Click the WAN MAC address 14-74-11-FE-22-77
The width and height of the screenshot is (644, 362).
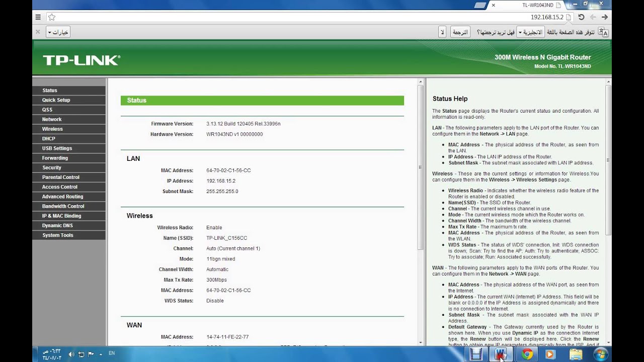(x=227, y=337)
